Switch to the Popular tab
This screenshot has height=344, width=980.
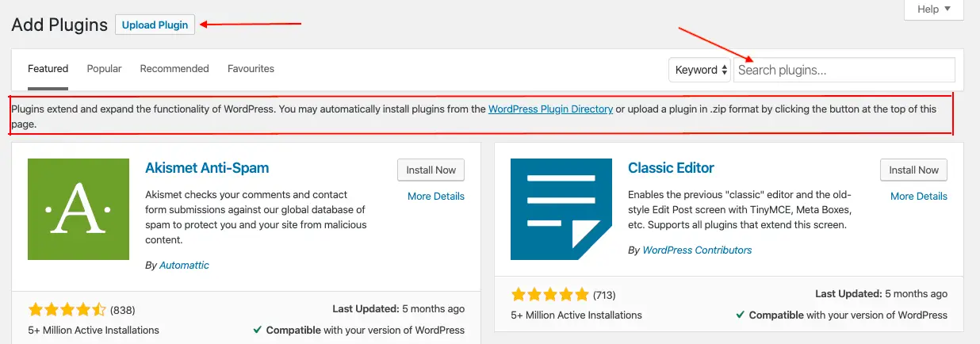[104, 69]
